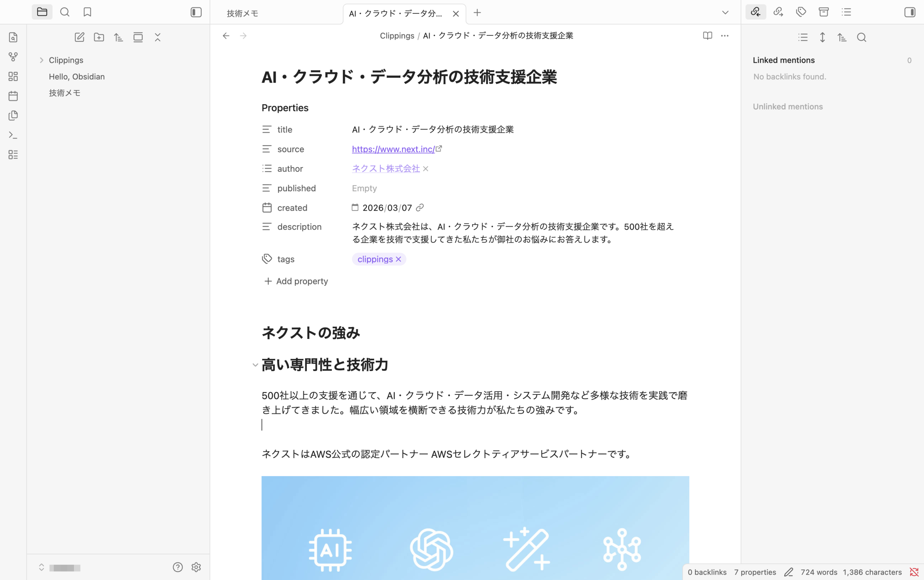Open the https://www.next.inc/ source link
The height and width of the screenshot is (580, 924).
[393, 149]
